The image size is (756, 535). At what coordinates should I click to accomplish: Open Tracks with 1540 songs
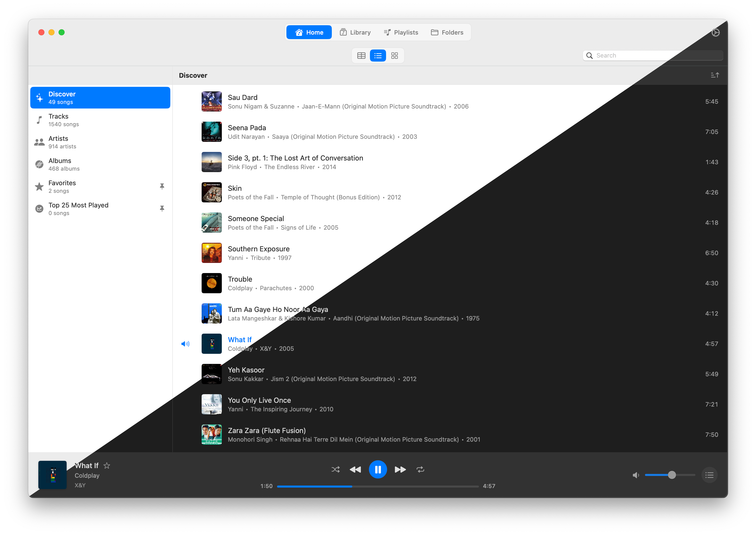(100, 120)
